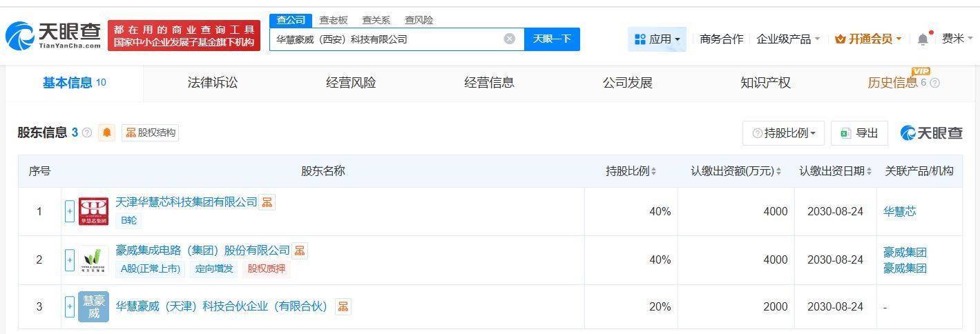Viewport: 980px width, 334px height.
Task: Click the notification bell icon in header
Action: (x=923, y=39)
